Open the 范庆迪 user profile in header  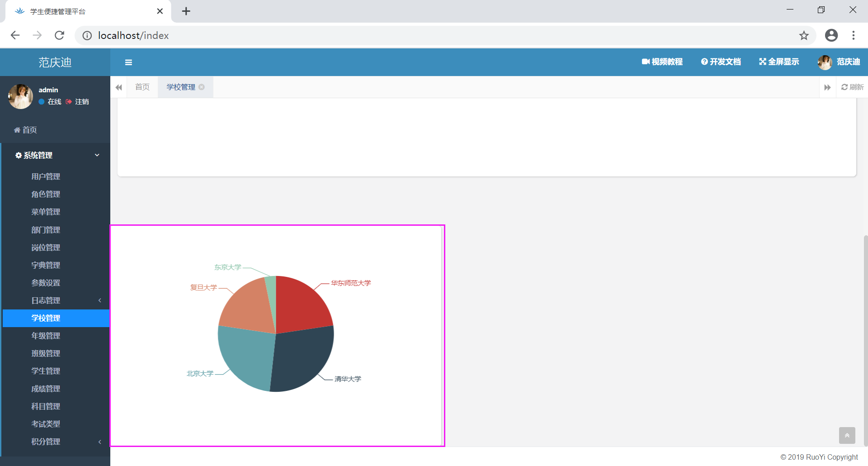(x=848, y=62)
